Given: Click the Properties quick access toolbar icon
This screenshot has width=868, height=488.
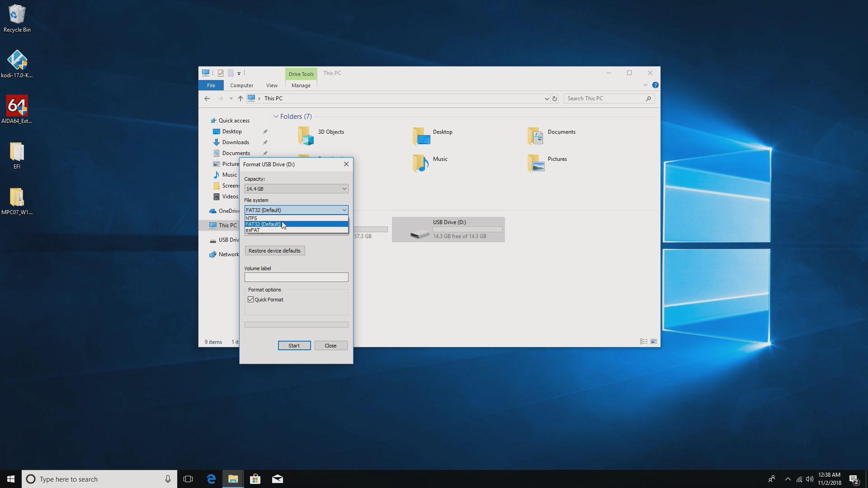Looking at the screenshot, I should point(221,73).
